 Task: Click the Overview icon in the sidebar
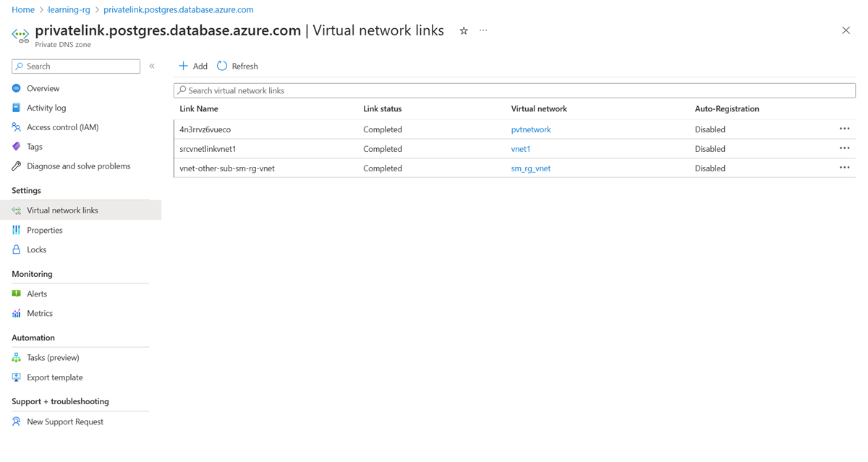coord(17,88)
